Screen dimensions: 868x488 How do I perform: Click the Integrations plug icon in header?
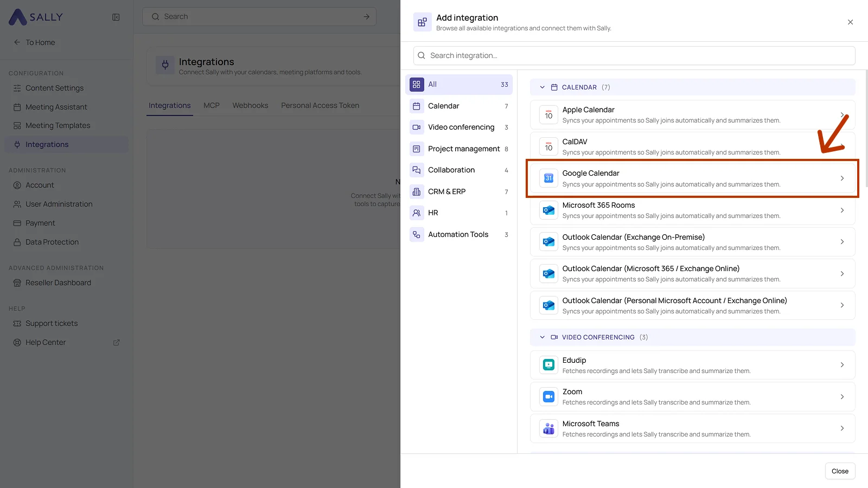point(165,65)
